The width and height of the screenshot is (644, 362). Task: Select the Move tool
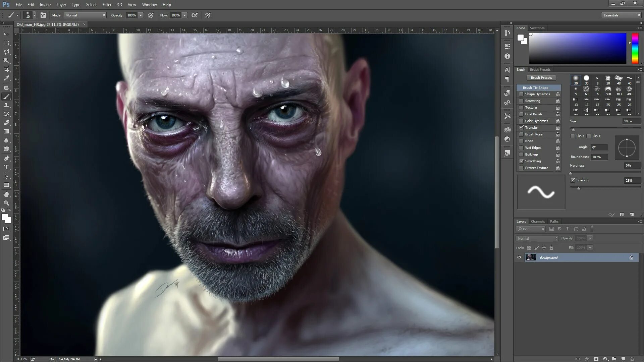click(6, 34)
